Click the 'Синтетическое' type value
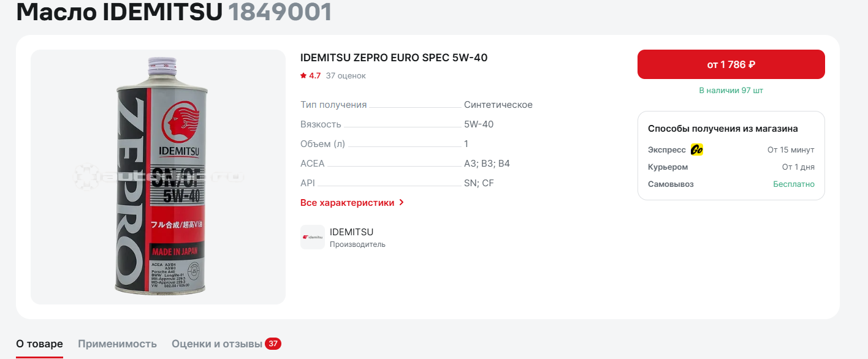The width and height of the screenshot is (868, 359). (498, 105)
